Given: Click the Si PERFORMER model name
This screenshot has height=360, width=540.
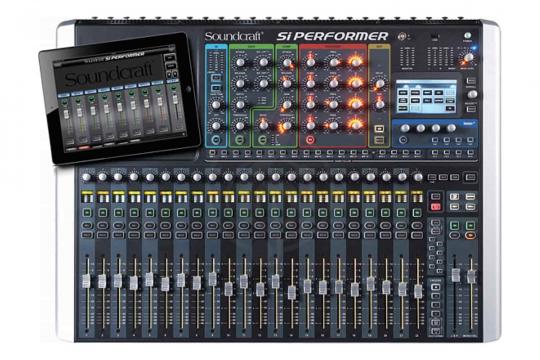Looking at the screenshot, I should pos(333,36).
